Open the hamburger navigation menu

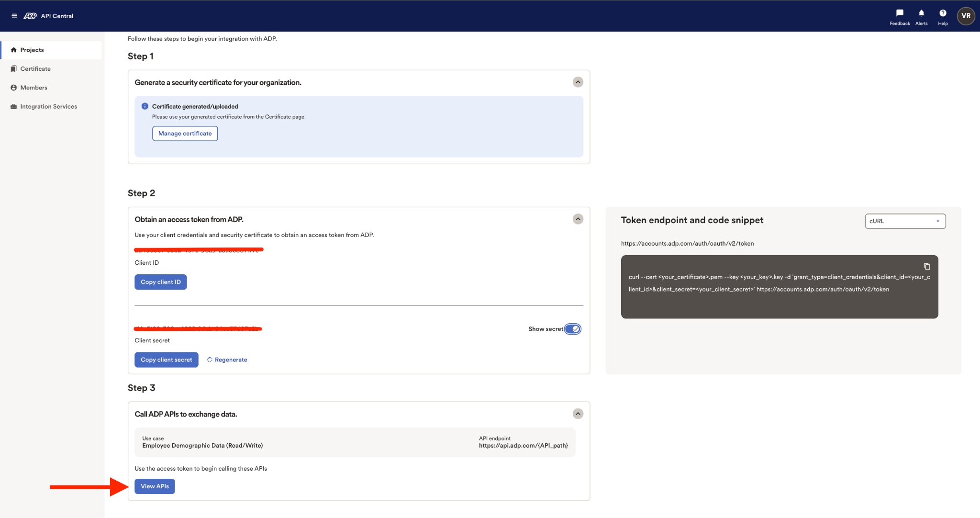14,16
